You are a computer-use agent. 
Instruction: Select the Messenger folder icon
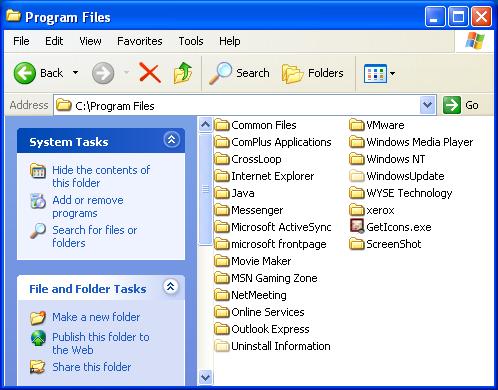(222, 210)
